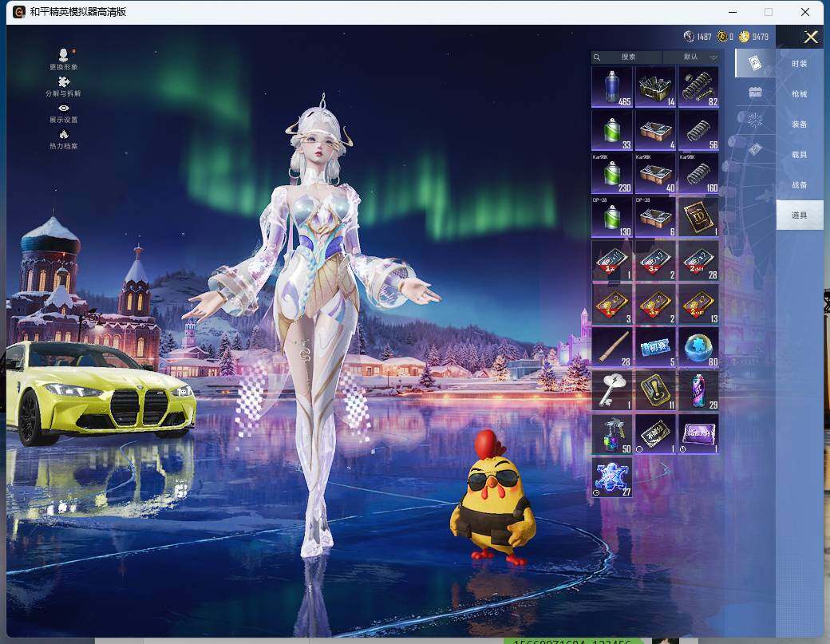Click the gold coin currency icon showing 9479
The height and width of the screenshot is (644, 830).
745,36
